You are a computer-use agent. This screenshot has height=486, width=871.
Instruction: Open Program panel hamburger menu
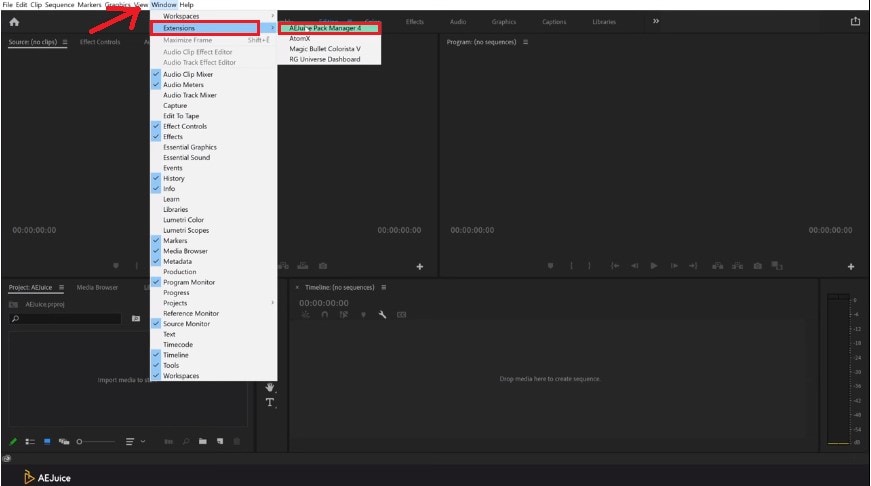(525, 42)
